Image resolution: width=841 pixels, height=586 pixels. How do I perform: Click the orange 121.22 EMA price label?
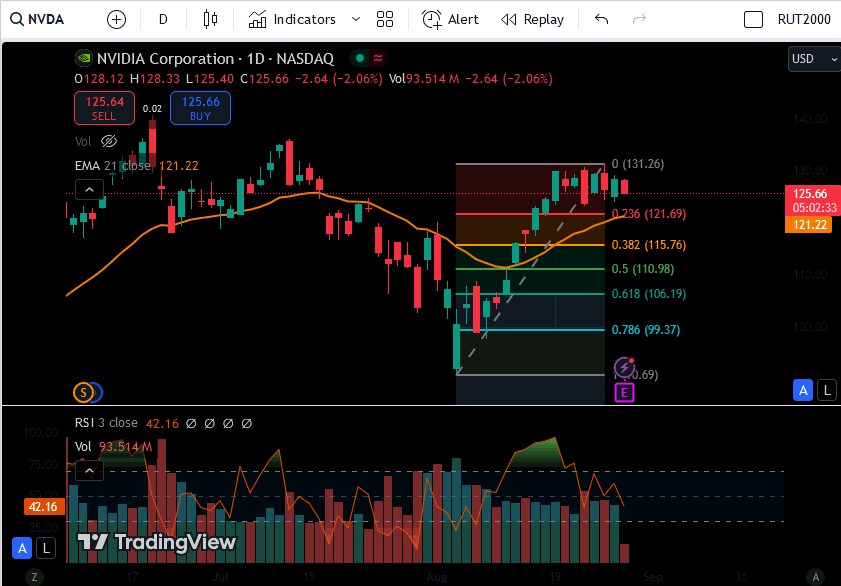pos(809,225)
